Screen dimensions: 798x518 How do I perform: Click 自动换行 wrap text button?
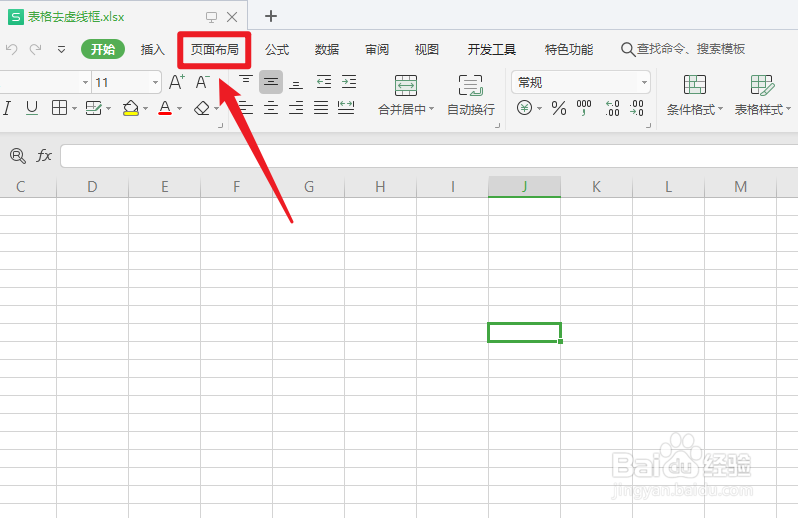(x=471, y=95)
